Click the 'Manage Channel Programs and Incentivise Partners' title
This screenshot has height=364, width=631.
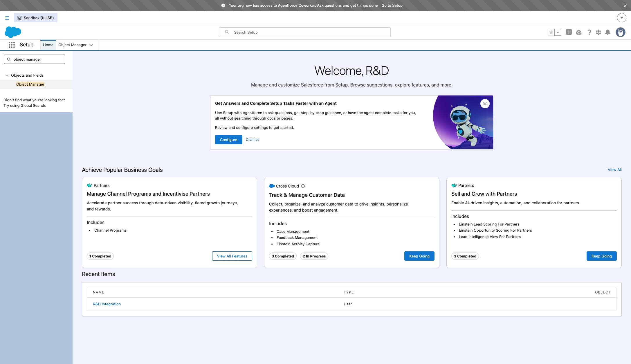coord(148,194)
